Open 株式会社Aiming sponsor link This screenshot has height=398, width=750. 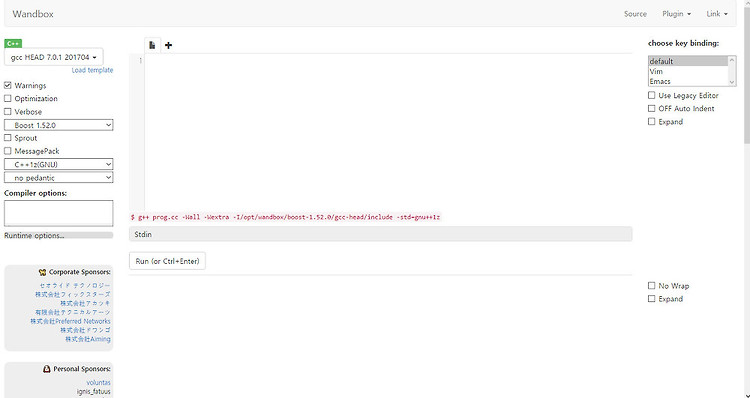(x=88, y=339)
